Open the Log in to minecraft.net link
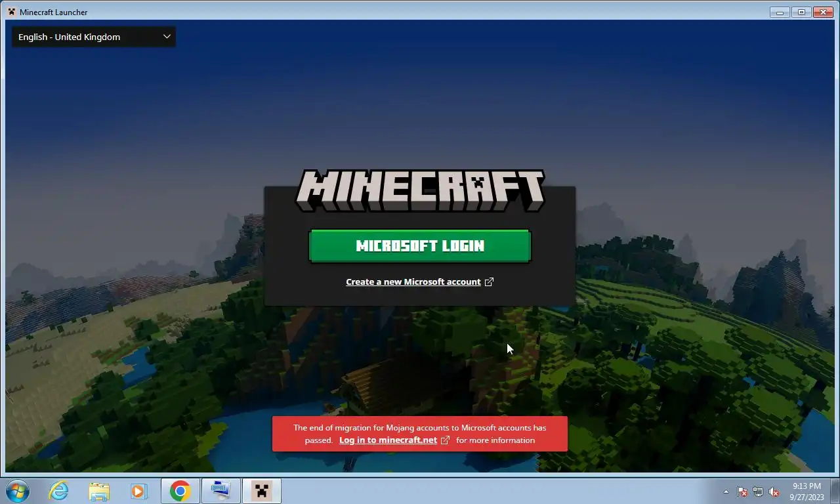Image resolution: width=840 pixels, height=504 pixels. pos(388,440)
